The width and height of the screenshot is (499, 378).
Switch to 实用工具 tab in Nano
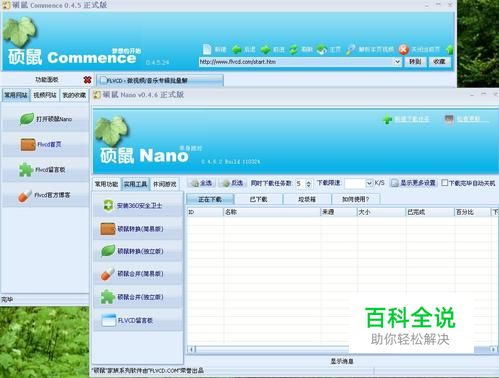pyautogui.click(x=135, y=184)
